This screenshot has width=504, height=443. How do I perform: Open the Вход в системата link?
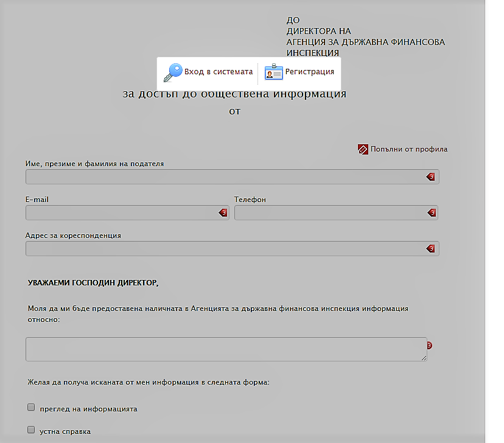coord(218,72)
